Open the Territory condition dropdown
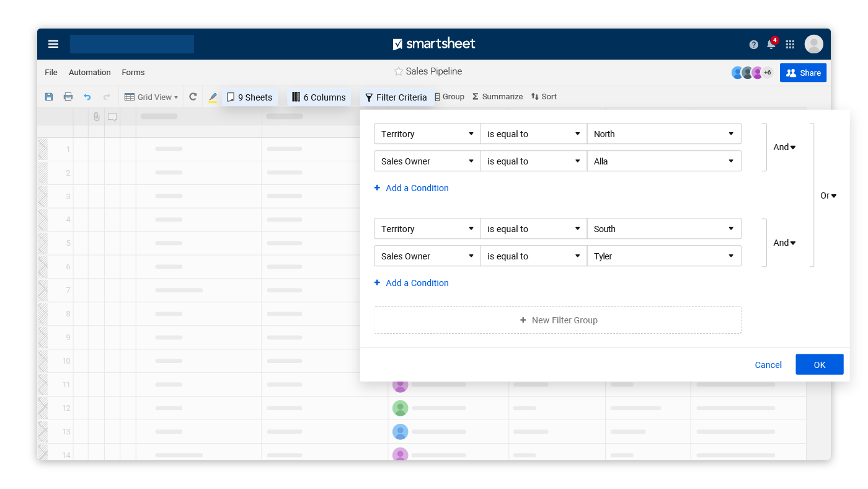This screenshot has height=489, width=868. point(427,133)
